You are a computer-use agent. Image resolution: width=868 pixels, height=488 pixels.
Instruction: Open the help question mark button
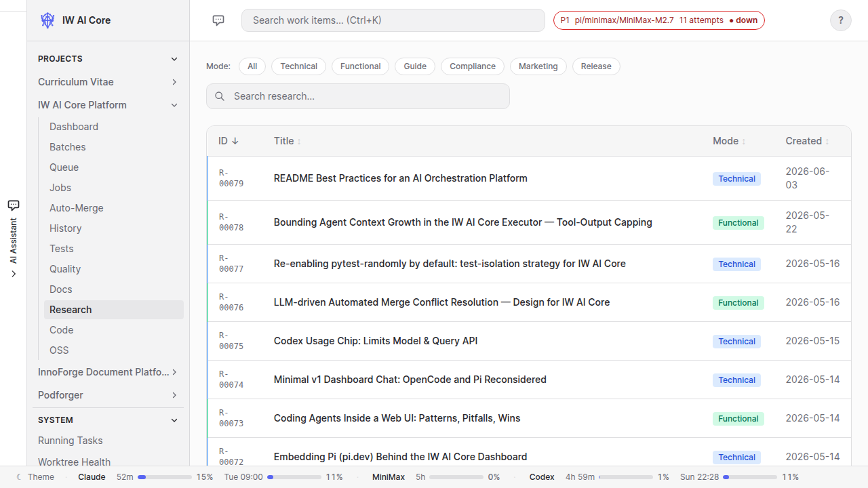tap(841, 20)
